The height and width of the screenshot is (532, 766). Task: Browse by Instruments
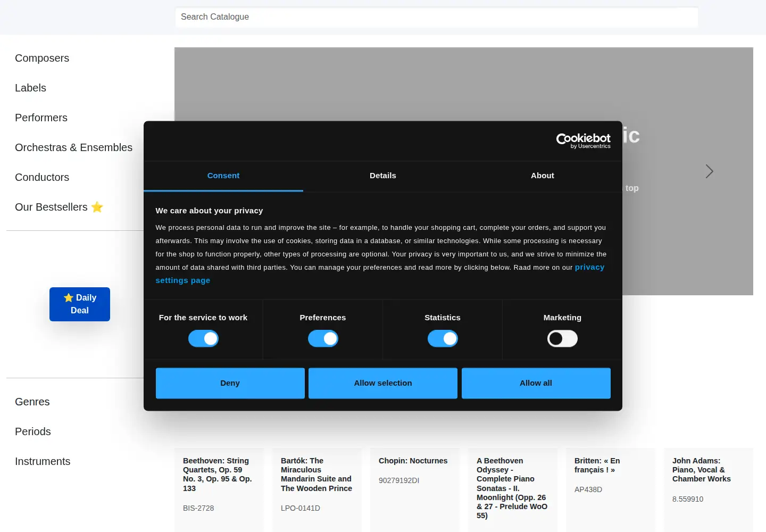point(43,461)
